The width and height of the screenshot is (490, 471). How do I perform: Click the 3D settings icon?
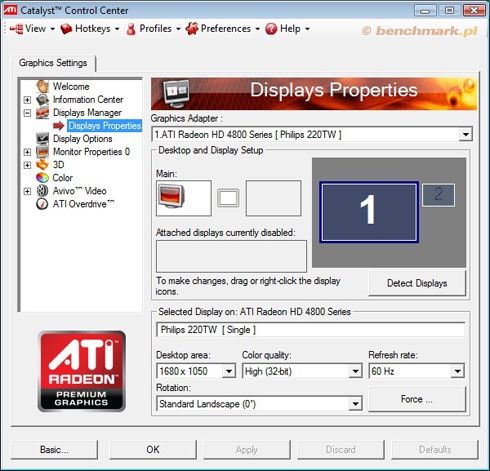[42, 165]
